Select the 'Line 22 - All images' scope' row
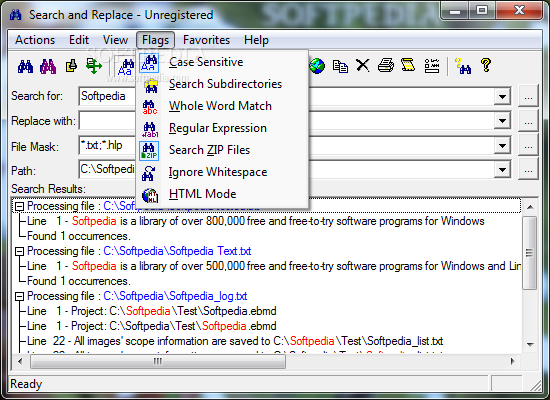This screenshot has height=400, width=550. tap(235, 341)
